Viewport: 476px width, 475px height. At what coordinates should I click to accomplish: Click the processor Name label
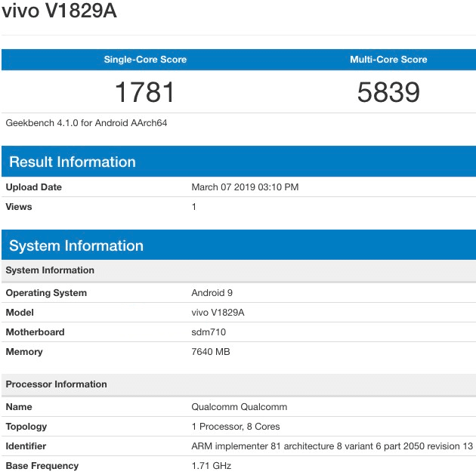[x=19, y=407]
